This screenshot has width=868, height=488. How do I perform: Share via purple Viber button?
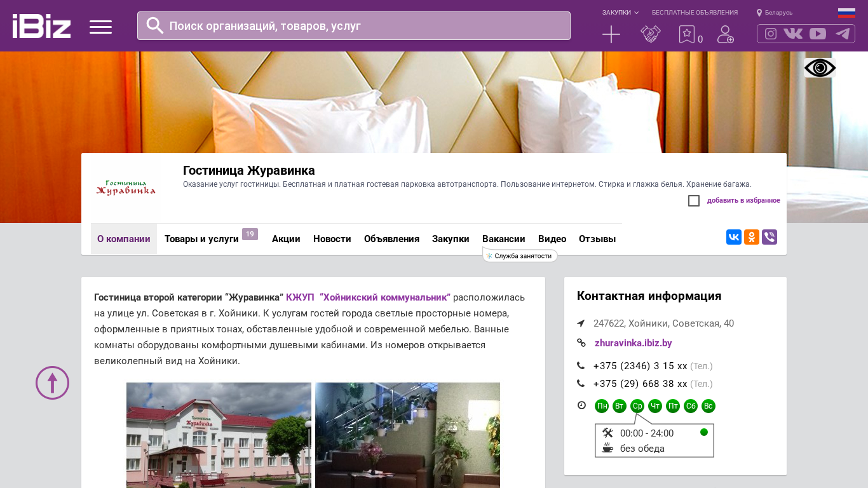pos(770,237)
